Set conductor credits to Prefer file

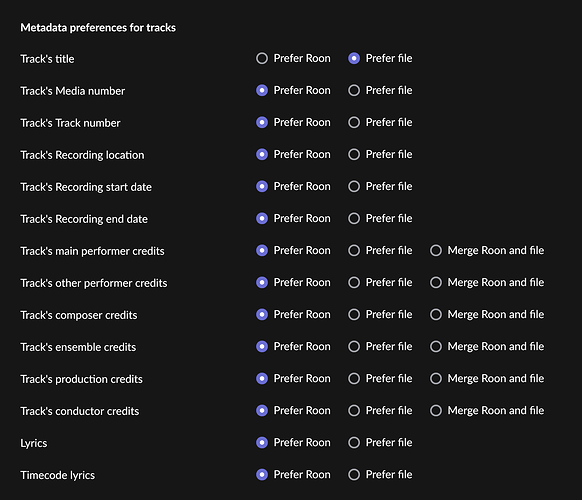point(354,411)
